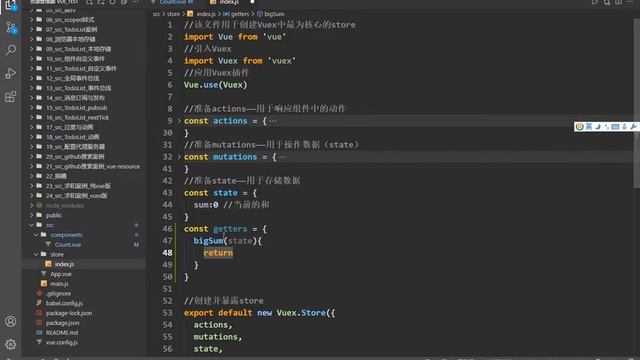Open README.md in the explorer

(62, 333)
